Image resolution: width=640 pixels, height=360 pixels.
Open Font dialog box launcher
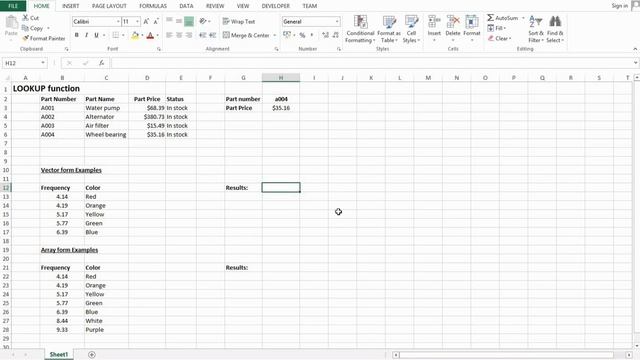coord(159,49)
